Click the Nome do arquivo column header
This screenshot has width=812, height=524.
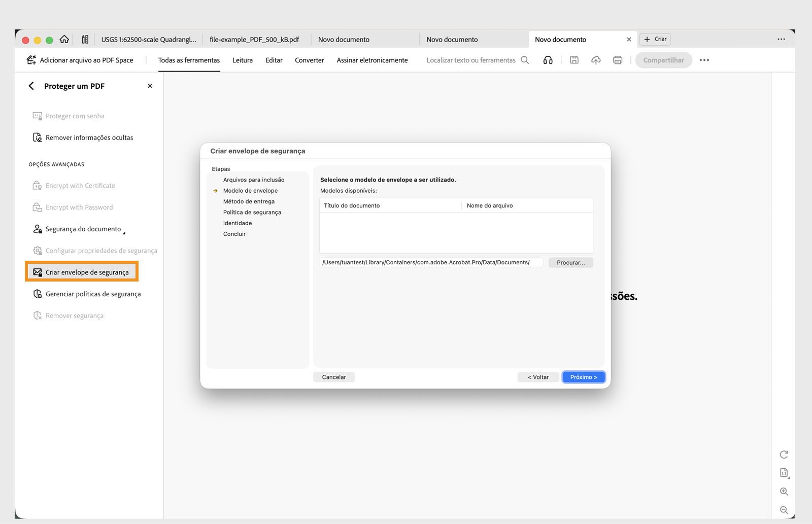527,205
